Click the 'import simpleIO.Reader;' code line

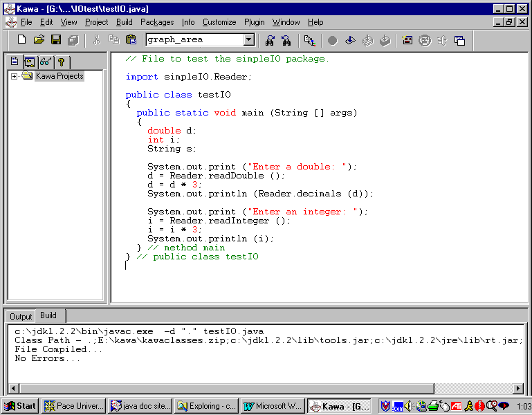[x=189, y=77]
